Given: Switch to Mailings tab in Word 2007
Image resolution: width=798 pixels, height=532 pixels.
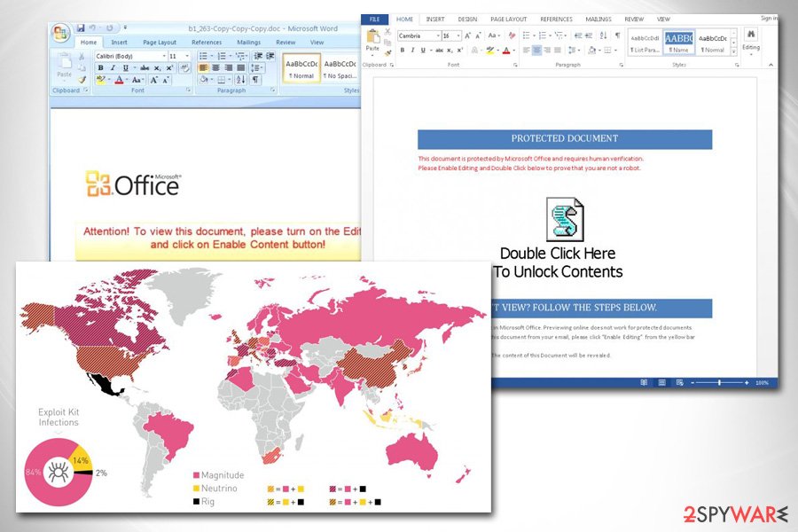Looking at the screenshot, I should [x=248, y=43].
